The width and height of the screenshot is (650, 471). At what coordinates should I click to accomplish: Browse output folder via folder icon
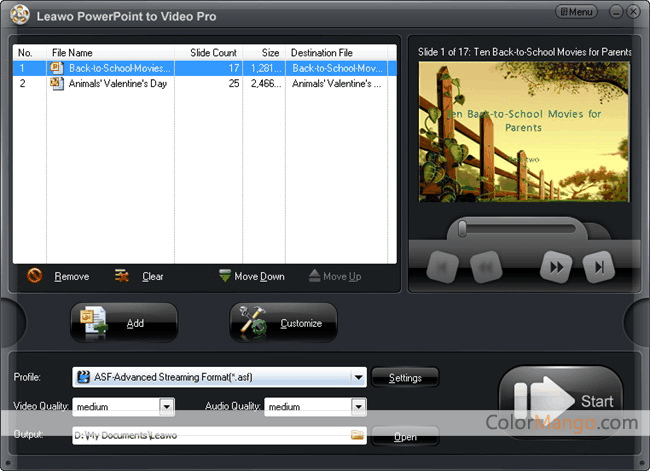click(x=357, y=435)
